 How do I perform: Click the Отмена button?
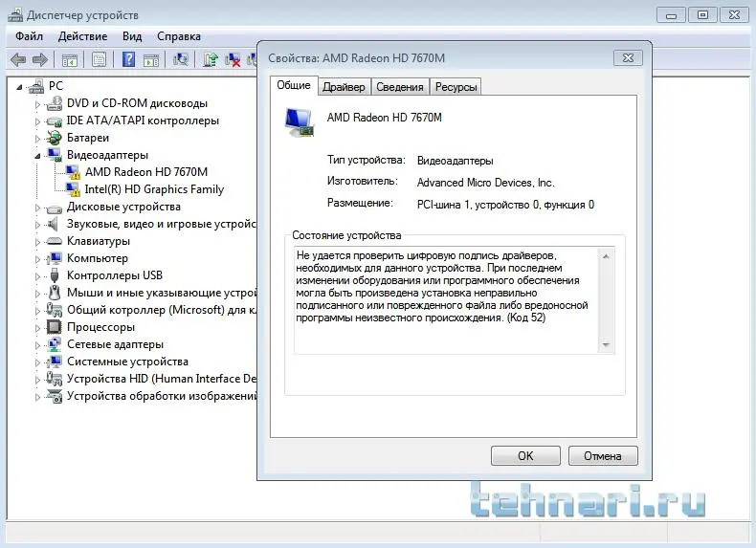coord(603,456)
